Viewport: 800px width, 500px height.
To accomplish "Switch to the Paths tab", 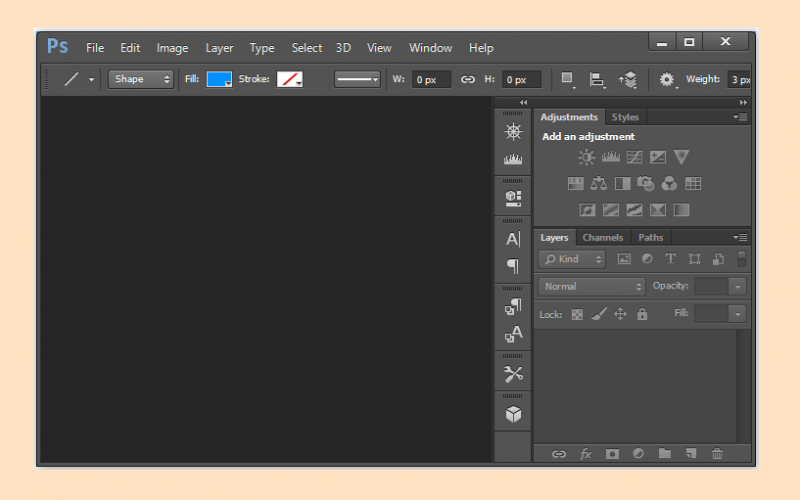I will tap(651, 238).
